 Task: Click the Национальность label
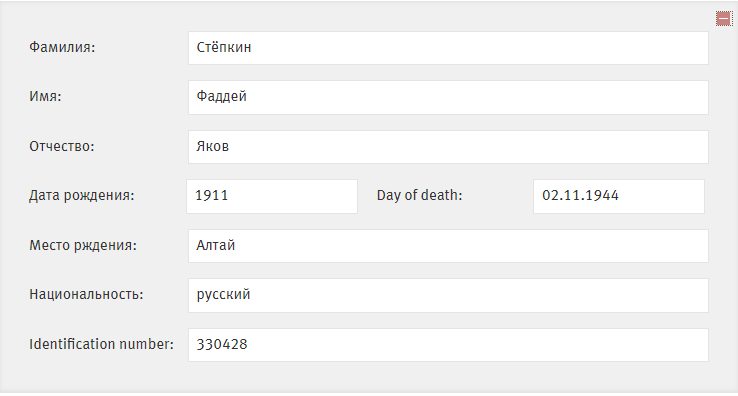click(x=86, y=294)
